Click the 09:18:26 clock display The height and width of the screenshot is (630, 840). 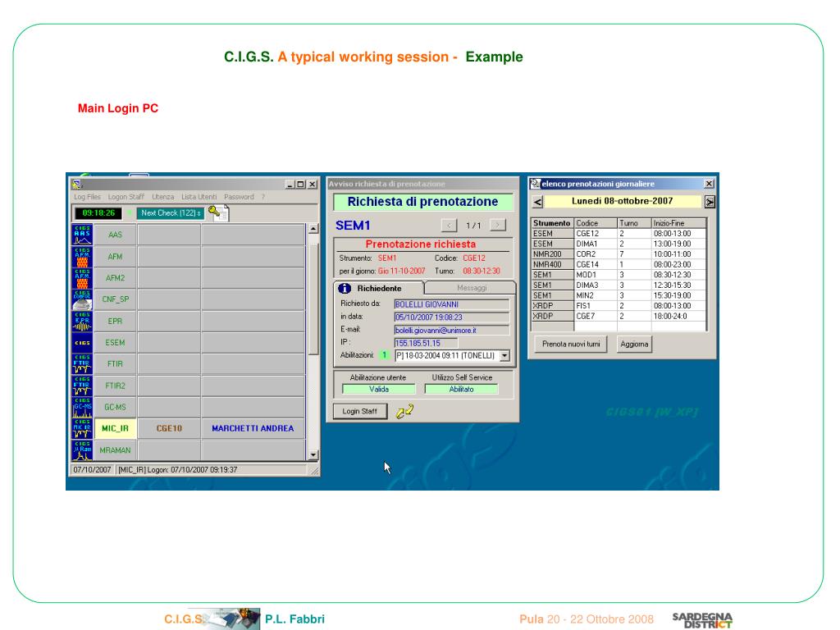(98, 212)
